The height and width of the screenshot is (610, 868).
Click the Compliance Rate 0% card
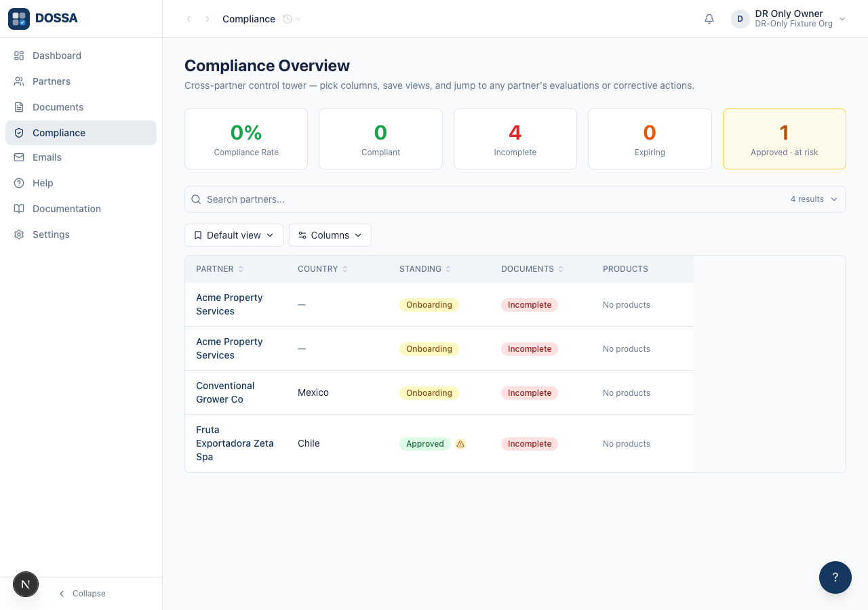pyautogui.click(x=246, y=139)
